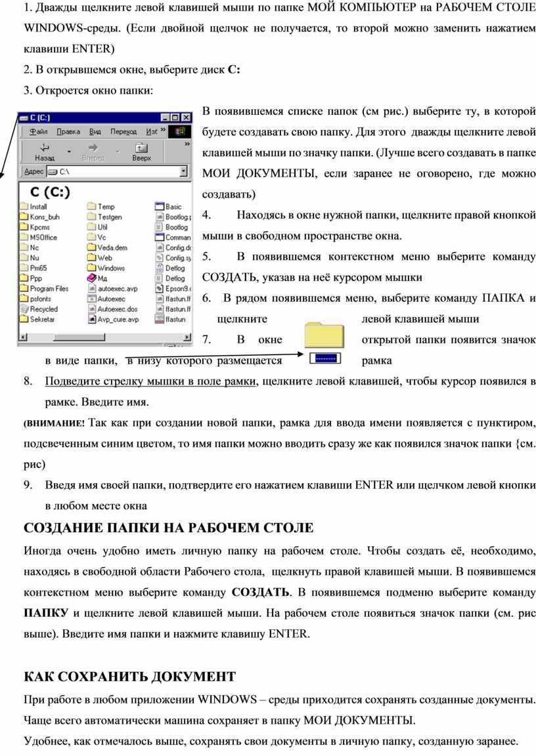Close the C (C:) window

click(186, 117)
